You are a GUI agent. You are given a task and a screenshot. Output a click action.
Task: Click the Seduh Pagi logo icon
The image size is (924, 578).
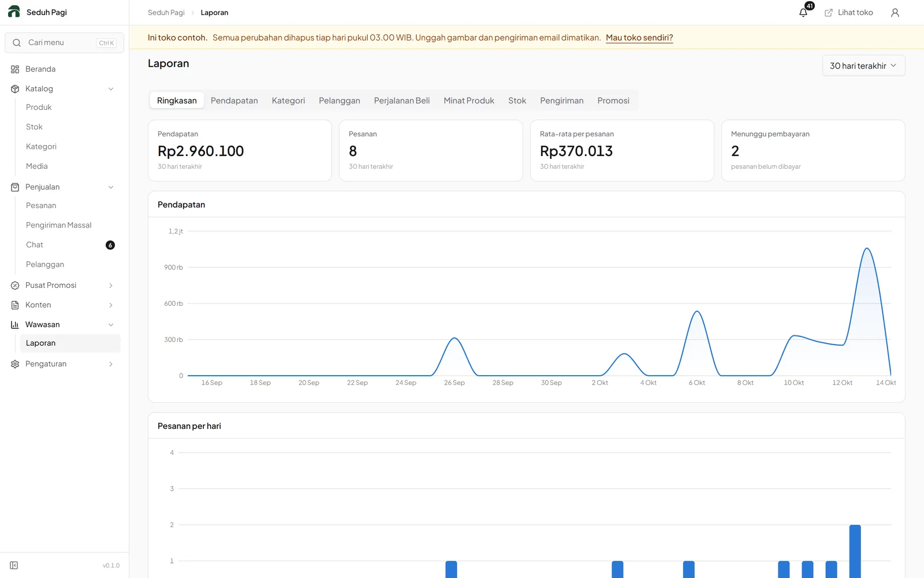click(14, 12)
